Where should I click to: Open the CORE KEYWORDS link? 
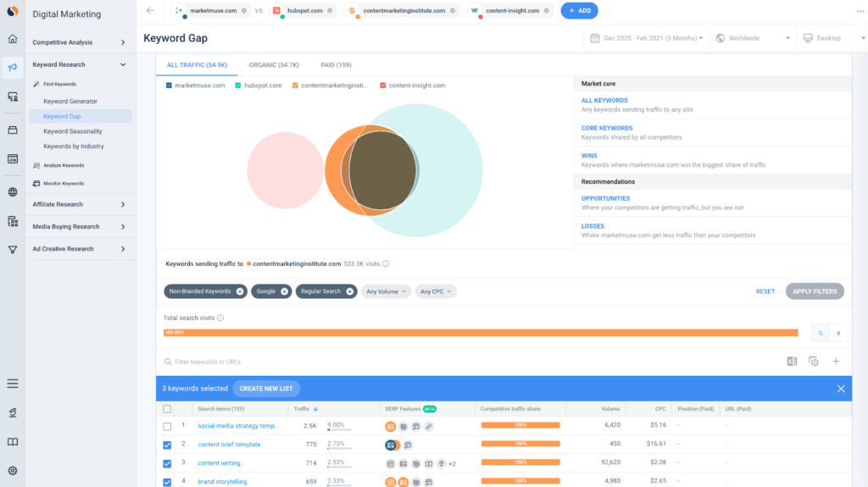click(607, 128)
